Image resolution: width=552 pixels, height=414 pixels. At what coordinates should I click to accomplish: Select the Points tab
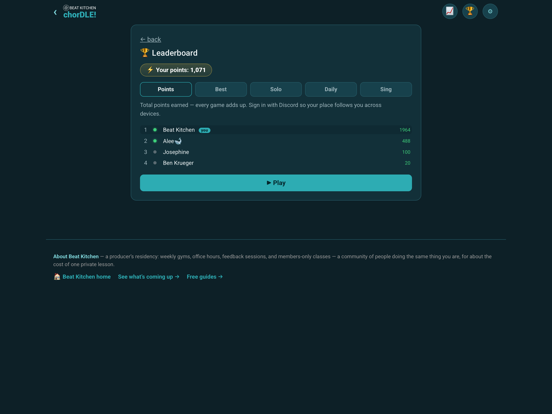[x=166, y=89]
